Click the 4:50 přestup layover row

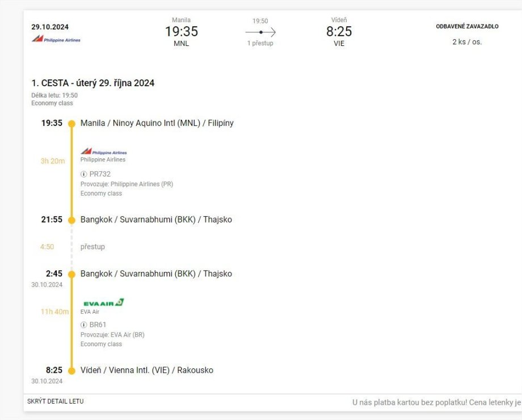(92, 247)
